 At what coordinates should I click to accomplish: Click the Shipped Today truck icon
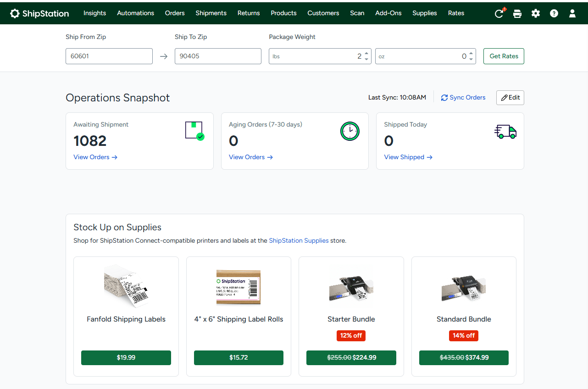(x=505, y=132)
